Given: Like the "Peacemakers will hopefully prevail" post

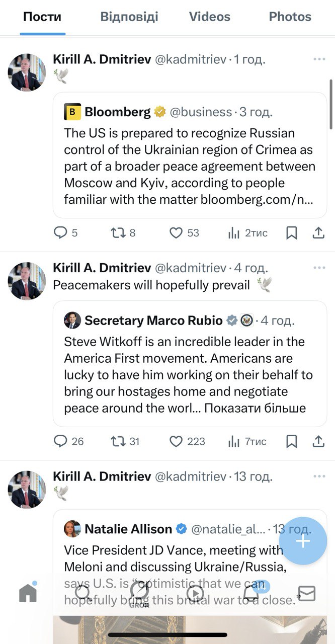Looking at the screenshot, I should (176, 441).
